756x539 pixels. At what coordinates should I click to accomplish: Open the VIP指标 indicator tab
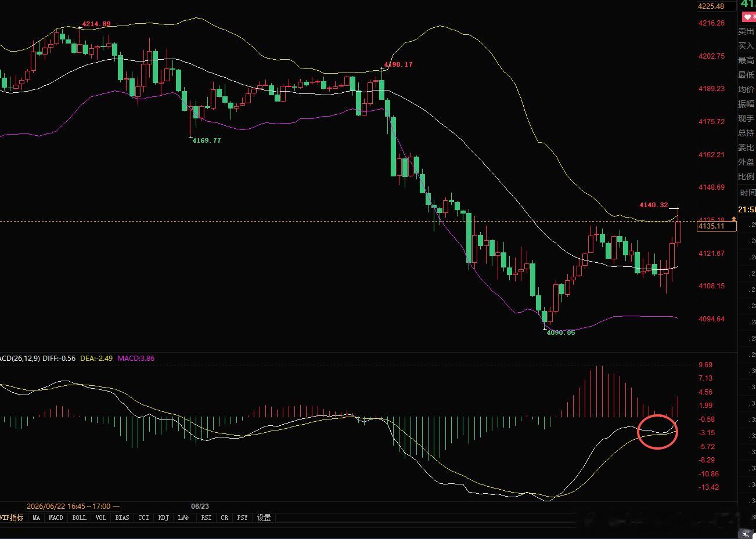(12, 518)
